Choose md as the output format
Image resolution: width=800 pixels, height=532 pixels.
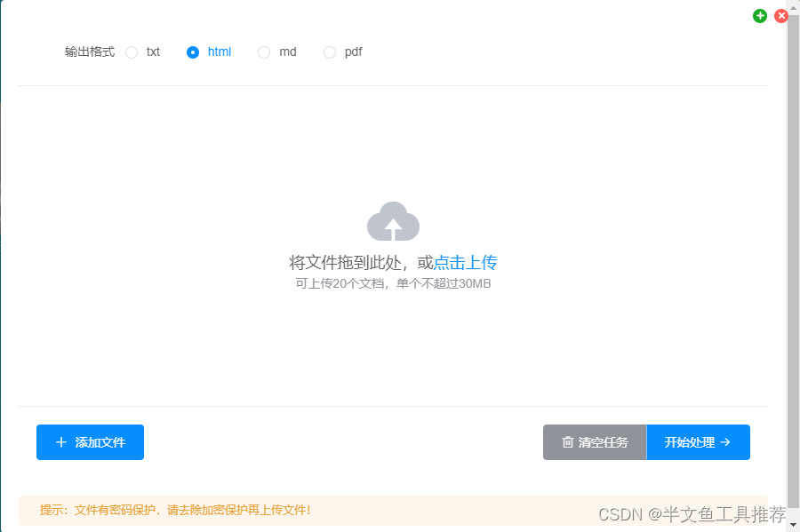click(x=264, y=52)
